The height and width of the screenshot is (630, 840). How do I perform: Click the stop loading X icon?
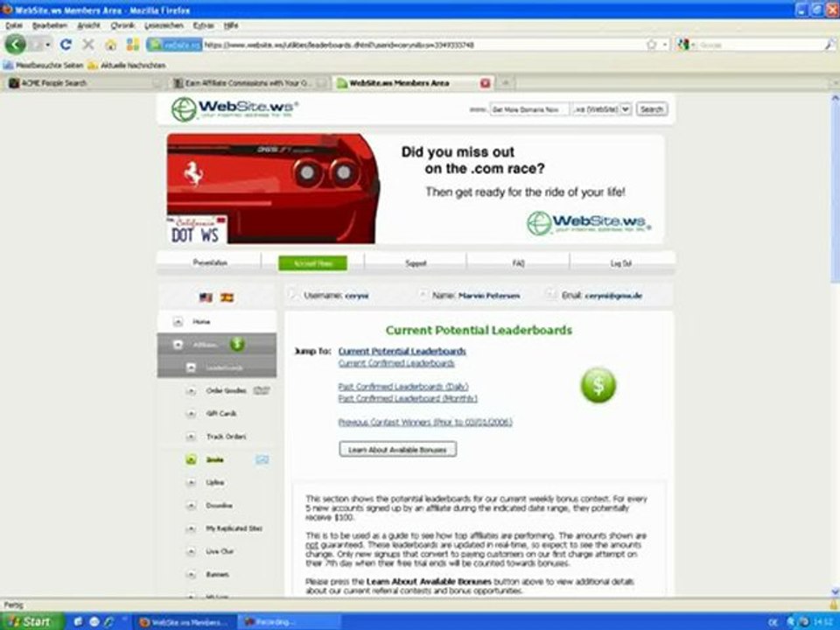(x=87, y=45)
